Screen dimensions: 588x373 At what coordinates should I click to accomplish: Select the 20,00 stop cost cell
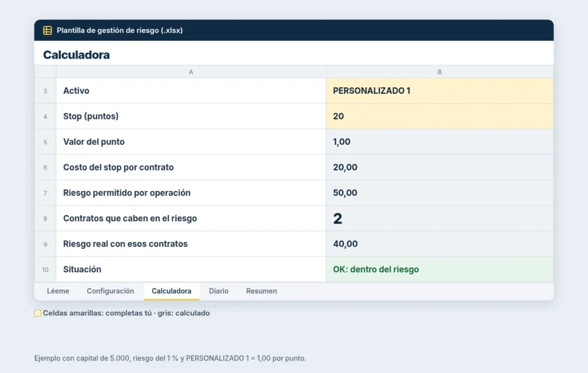tap(439, 167)
